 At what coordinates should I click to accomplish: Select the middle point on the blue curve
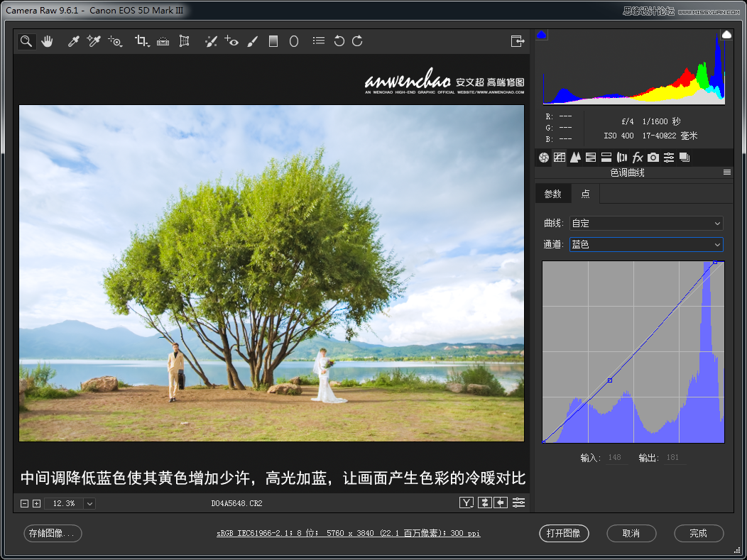(x=610, y=380)
